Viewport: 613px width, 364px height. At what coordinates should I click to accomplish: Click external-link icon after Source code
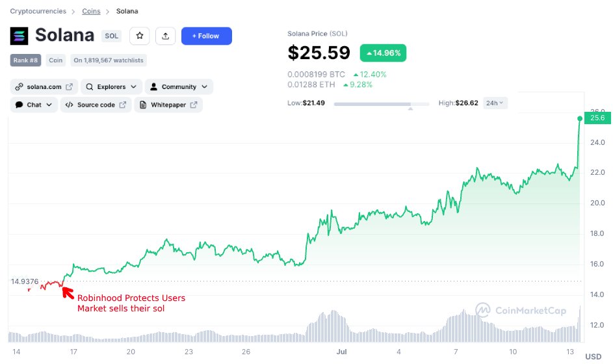123,105
